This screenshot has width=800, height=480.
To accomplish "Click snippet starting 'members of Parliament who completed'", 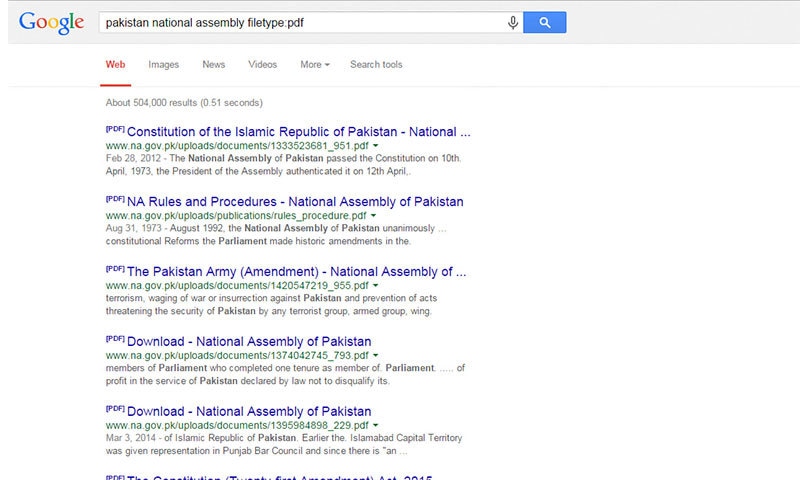I will [285, 374].
